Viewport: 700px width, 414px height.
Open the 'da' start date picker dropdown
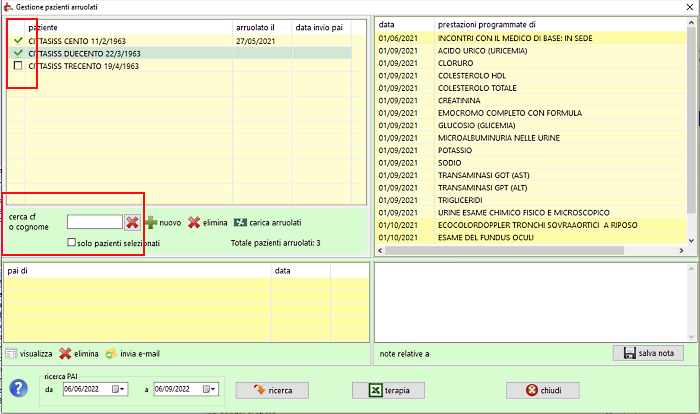120,389
